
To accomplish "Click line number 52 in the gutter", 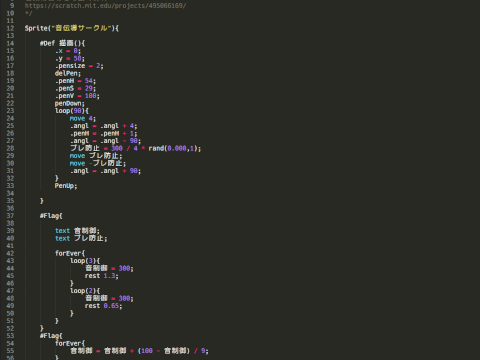I will [10, 328].
